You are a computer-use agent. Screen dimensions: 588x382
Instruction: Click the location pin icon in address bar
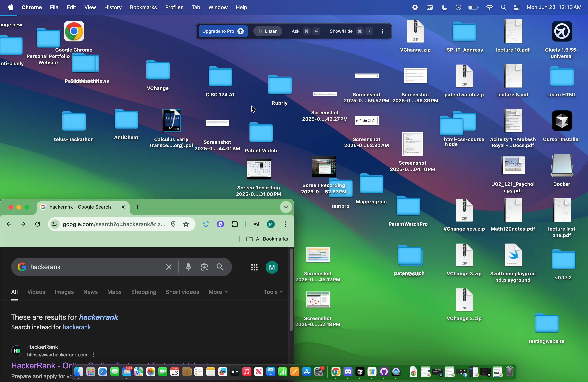point(173,224)
